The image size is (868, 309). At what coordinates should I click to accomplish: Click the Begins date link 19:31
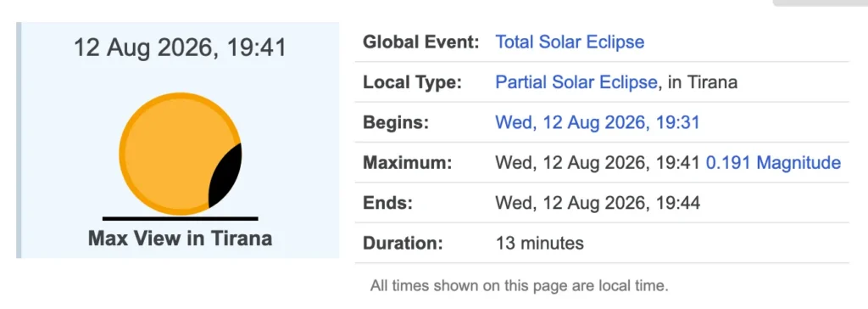598,122
